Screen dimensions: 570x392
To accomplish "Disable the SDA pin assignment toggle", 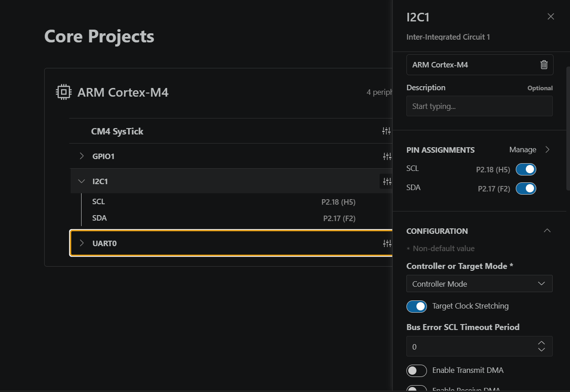I will 526,189.
